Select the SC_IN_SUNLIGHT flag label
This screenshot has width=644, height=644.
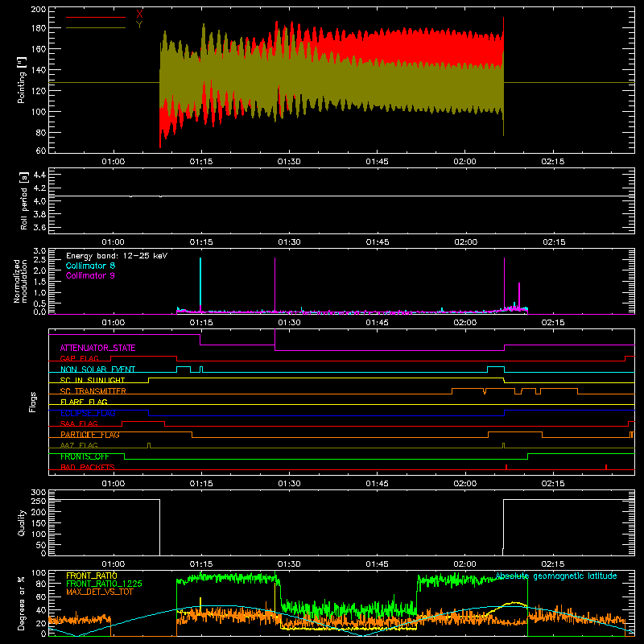(93, 380)
